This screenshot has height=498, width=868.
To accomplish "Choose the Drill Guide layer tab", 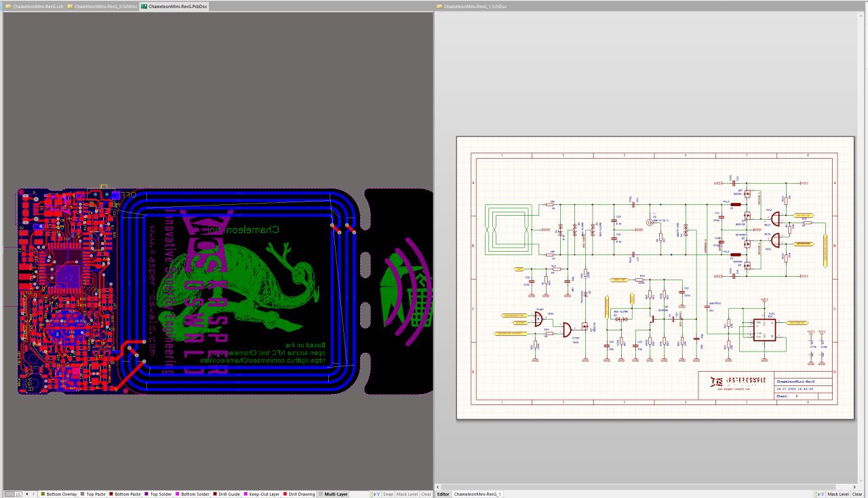I will (x=226, y=494).
